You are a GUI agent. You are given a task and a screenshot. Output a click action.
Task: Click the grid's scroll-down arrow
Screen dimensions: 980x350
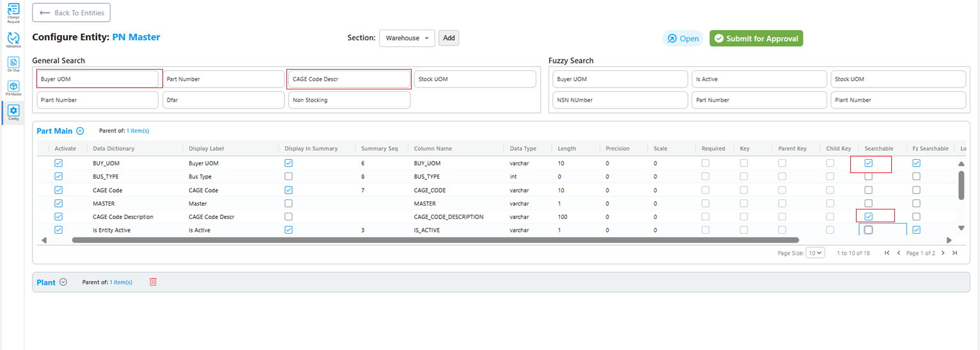coord(960,228)
